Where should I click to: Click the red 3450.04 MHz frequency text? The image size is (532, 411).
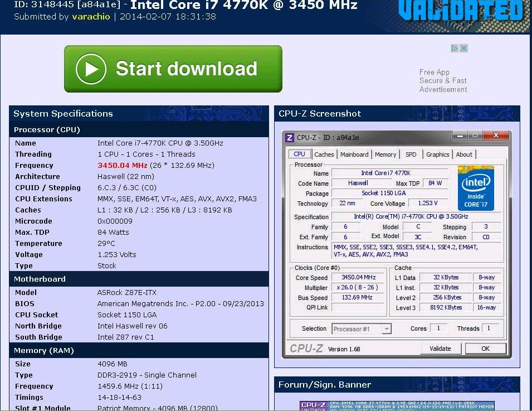(123, 166)
